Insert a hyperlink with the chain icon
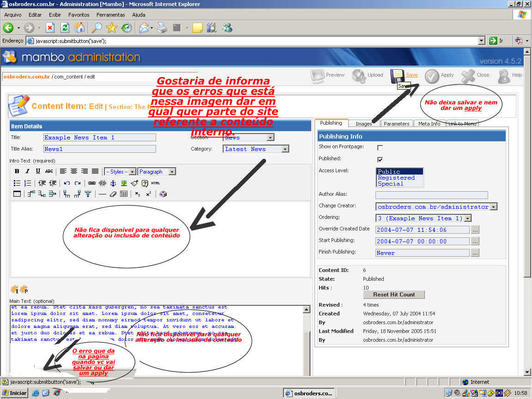The width and height of the screenshot is (532, 399). tap(91, 183)
